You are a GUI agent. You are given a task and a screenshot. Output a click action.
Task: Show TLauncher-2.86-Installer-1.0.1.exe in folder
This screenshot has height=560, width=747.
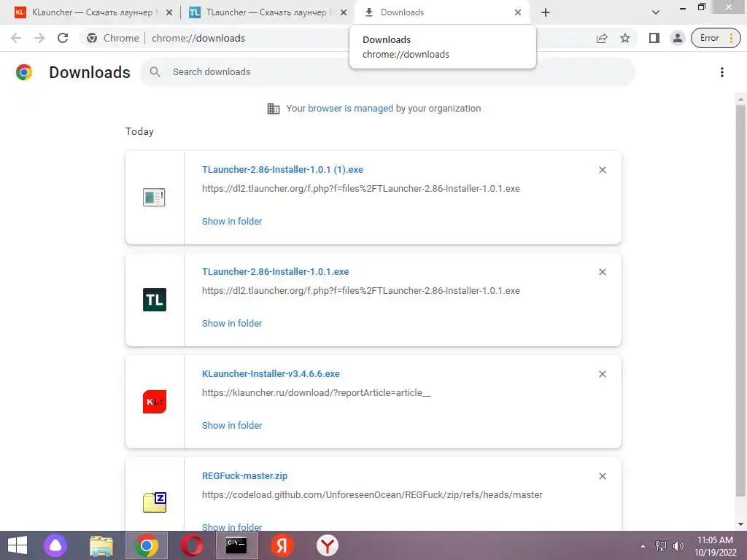(232, 323)
